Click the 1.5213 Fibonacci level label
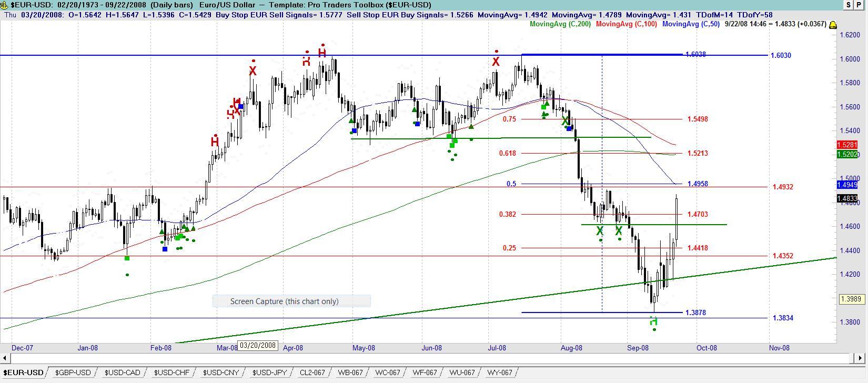 tap(698, 153)
